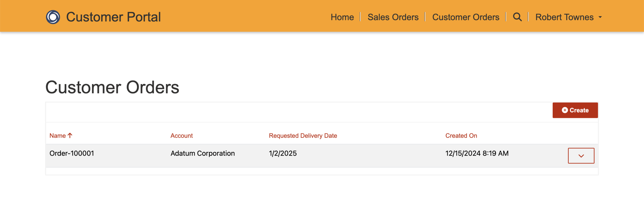Screen dimensions: 644x212
Task: Open the Robert Townes user menu
Action: (564, 17)
